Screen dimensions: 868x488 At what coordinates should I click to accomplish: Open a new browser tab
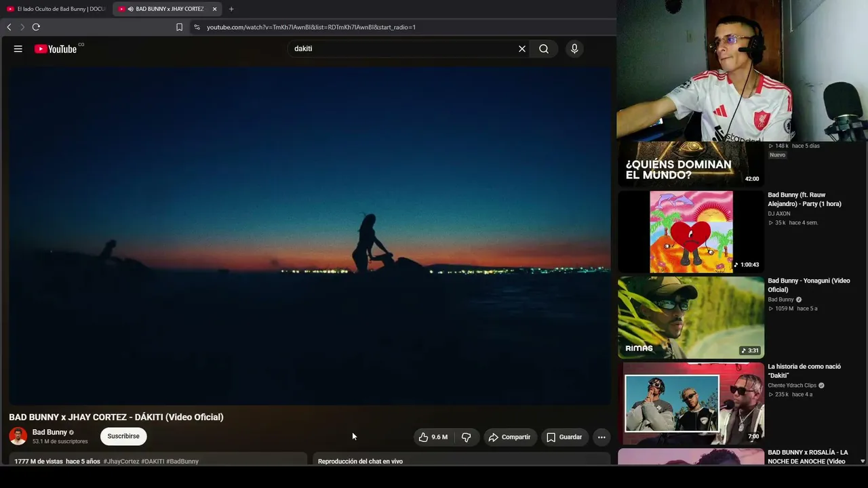coord(231,9)
